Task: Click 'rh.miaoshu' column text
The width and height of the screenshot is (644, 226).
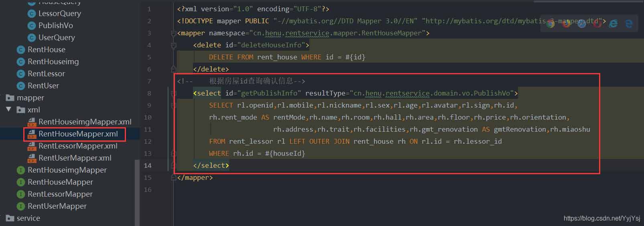Action: [x=570, y=129]
